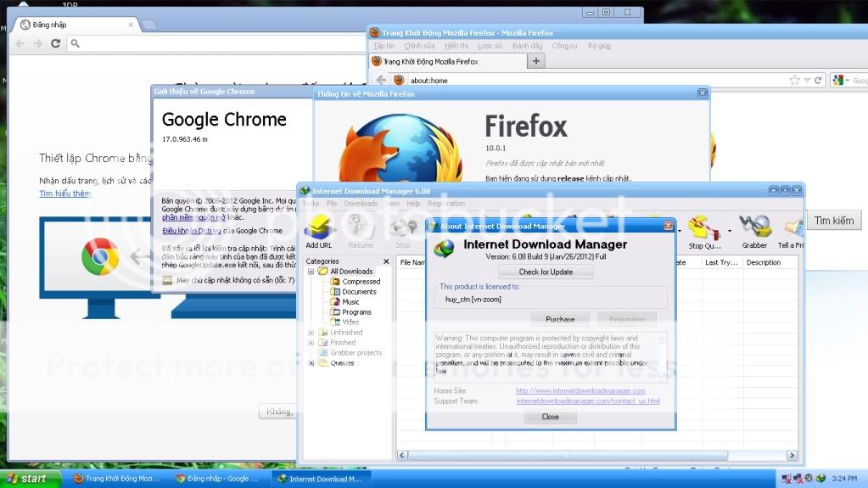The image size is (868, 488).
Task: Click the Add URL toolbar icon
Action: tap(320, 231)
